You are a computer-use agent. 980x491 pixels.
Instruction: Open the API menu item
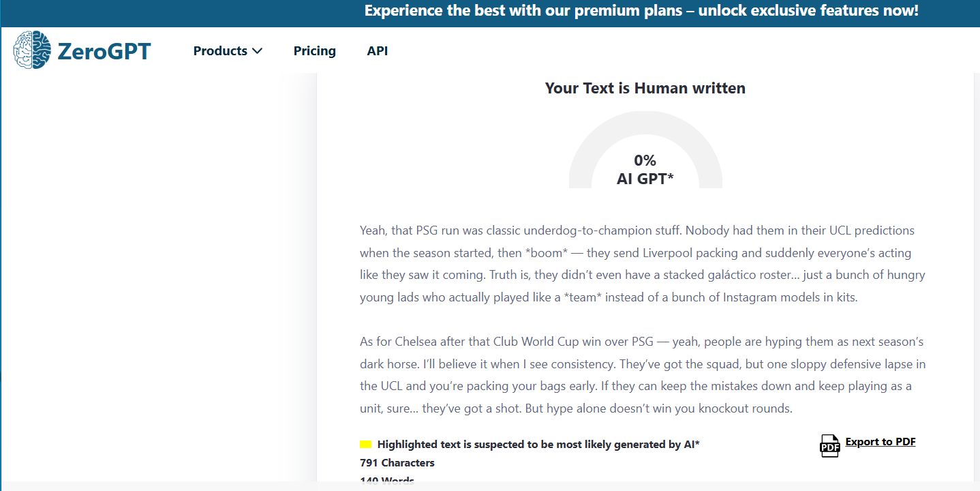pos(378,51)
